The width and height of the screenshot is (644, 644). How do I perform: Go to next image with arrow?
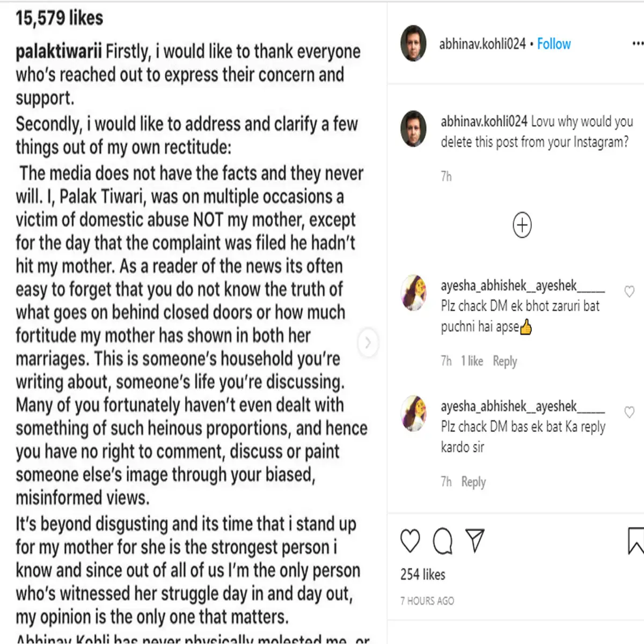click(x=368, y=342)
